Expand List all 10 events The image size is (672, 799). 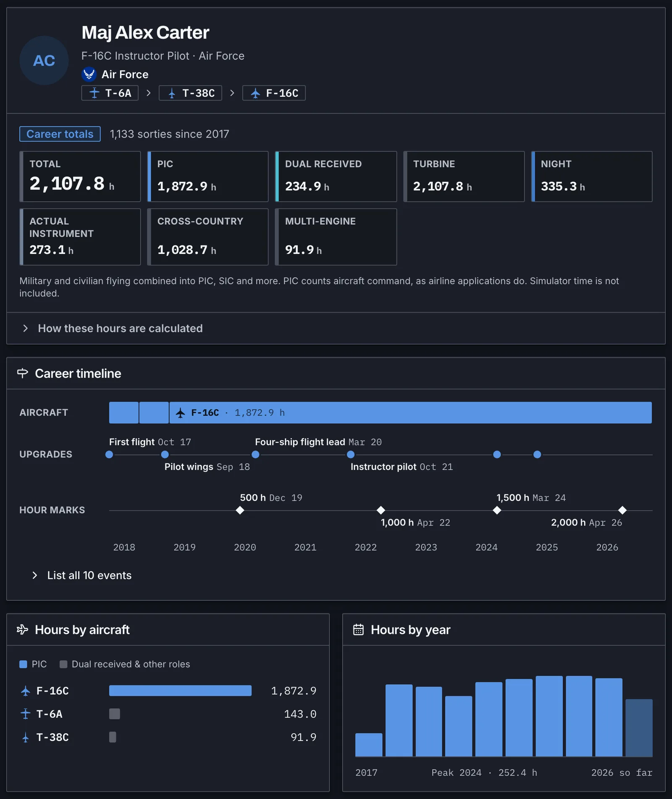[82, 575]
